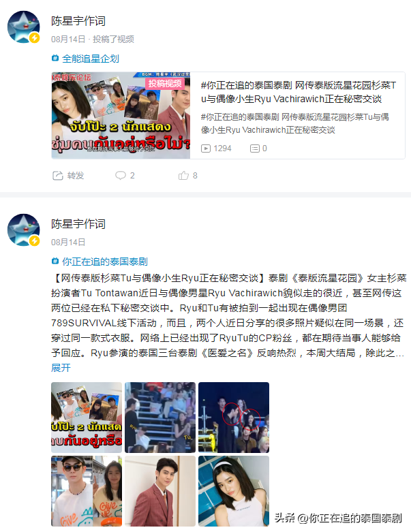Viewport: 411px width, 532px height.
Task: Like the first post with the thumbs-up icon
Action: (x=183, y=176)
